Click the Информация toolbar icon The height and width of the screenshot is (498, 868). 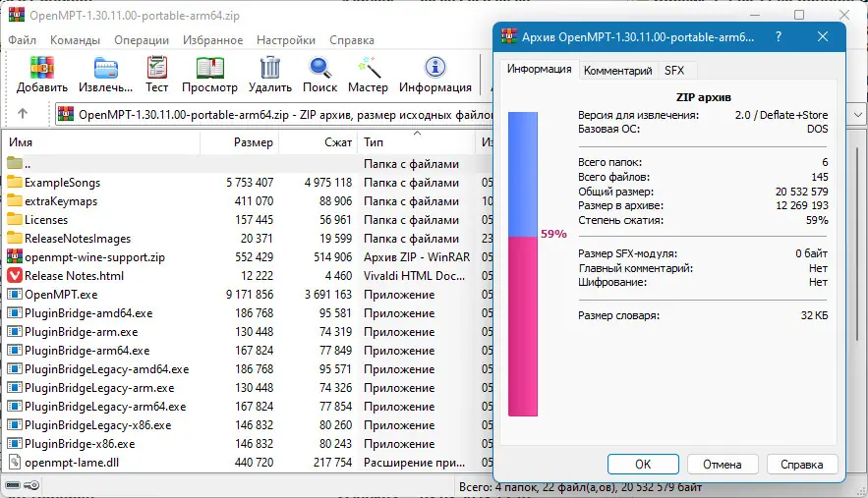coord(435,68)
